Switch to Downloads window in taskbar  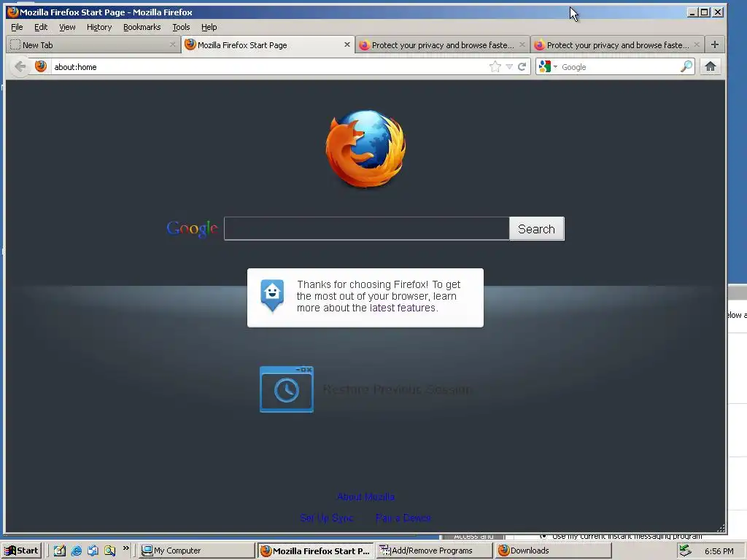(x=553, y=551)
